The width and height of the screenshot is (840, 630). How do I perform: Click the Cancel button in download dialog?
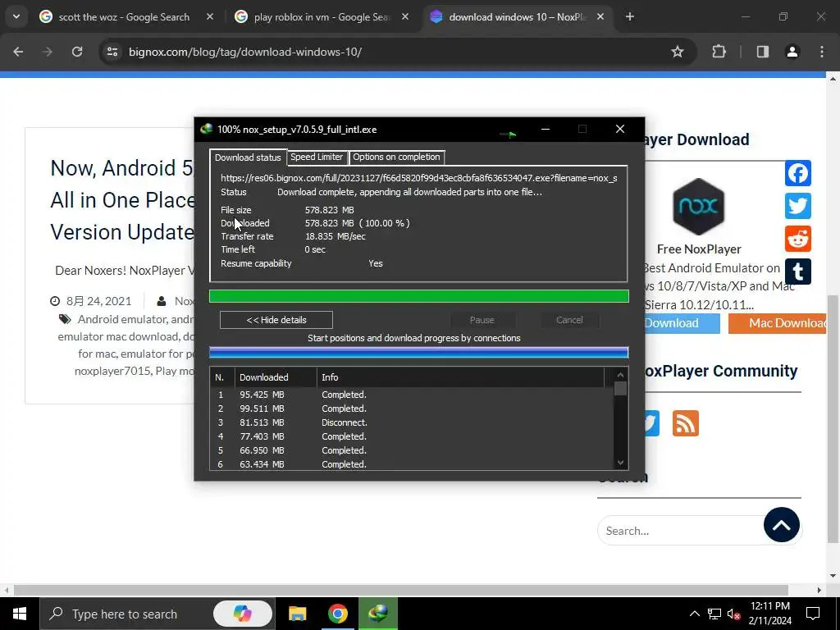[569, 320]
